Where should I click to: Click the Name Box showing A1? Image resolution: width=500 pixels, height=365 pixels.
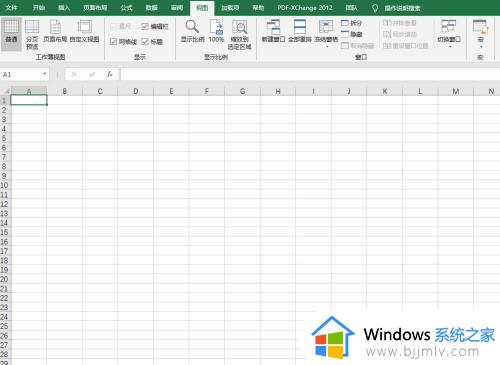(x=21, y=74)
